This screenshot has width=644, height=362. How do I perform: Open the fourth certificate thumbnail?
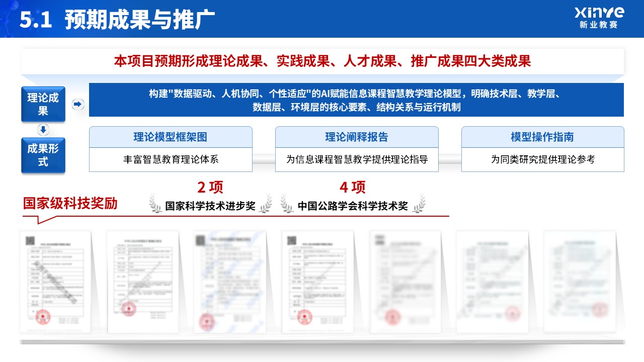pyautogui.click(x=317, y=282)
